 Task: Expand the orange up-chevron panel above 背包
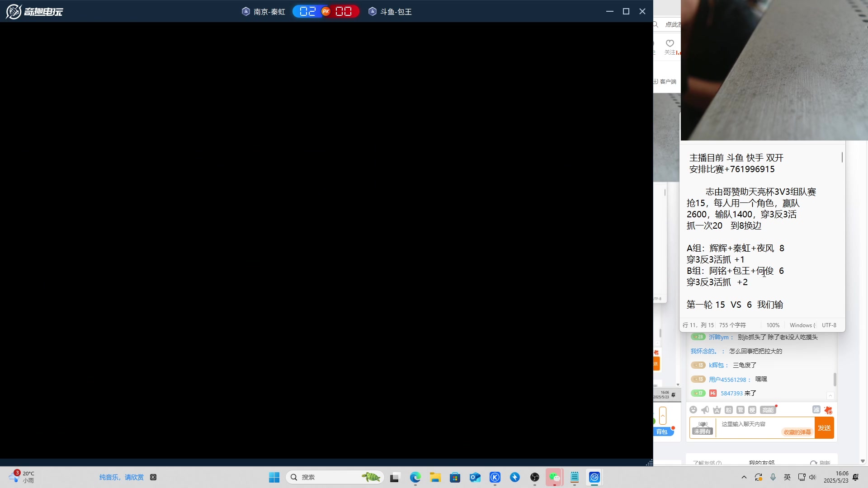click(x=663, y=416)
